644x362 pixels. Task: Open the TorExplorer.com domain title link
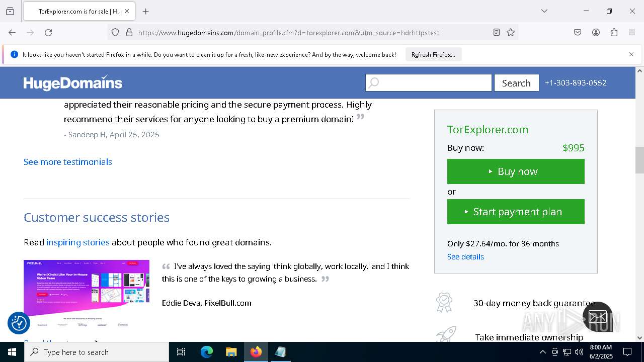(x=488, y=130)
